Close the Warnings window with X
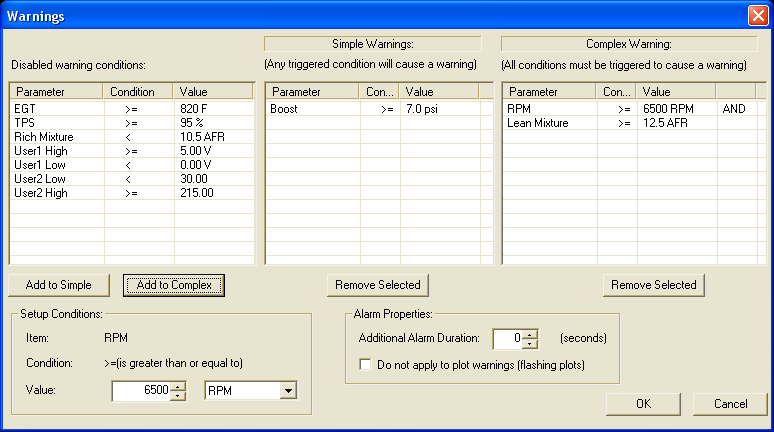The image size is (774, 432). (757, 16)
